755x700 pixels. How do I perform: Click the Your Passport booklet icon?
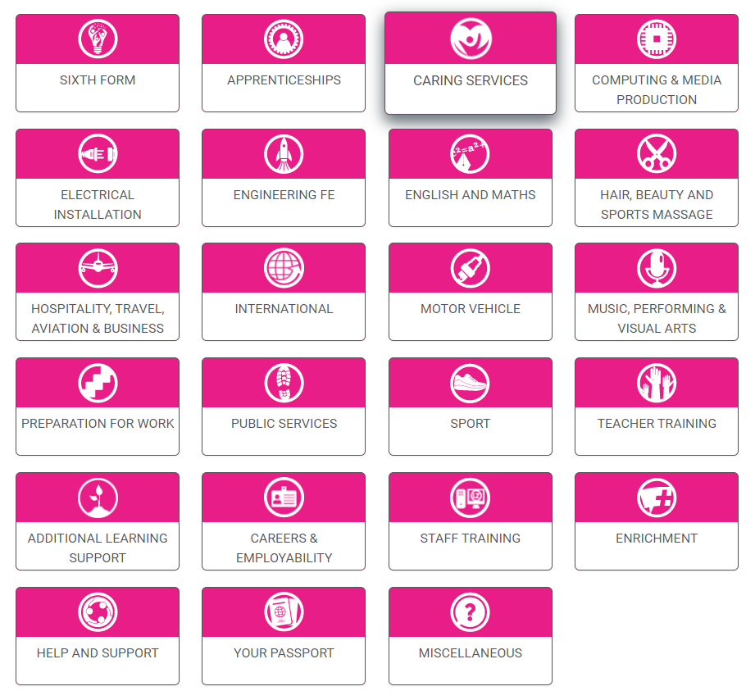(284, 612)
